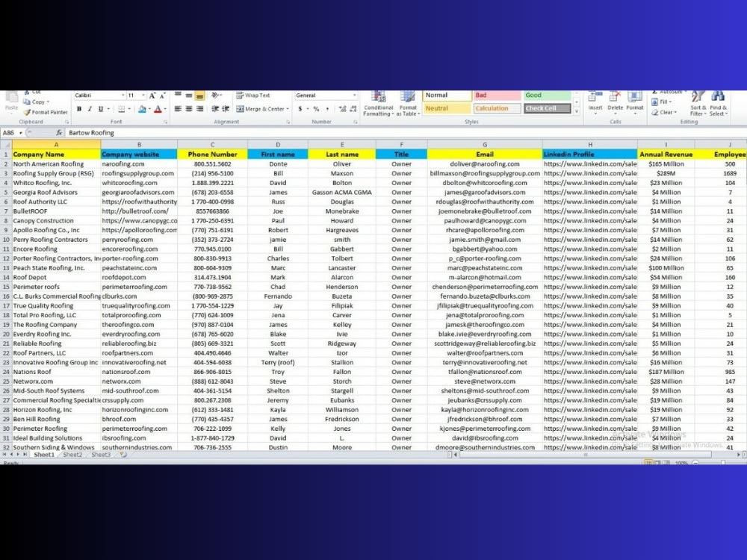This screenshot has width=747, height=560.
Task: Decrease cell indent
Action: pos(215,109)
